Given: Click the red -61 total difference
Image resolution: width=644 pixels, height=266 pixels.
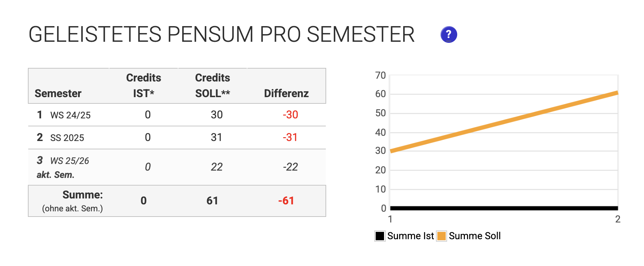Looking at the screenshot, I should coord(286,201).
